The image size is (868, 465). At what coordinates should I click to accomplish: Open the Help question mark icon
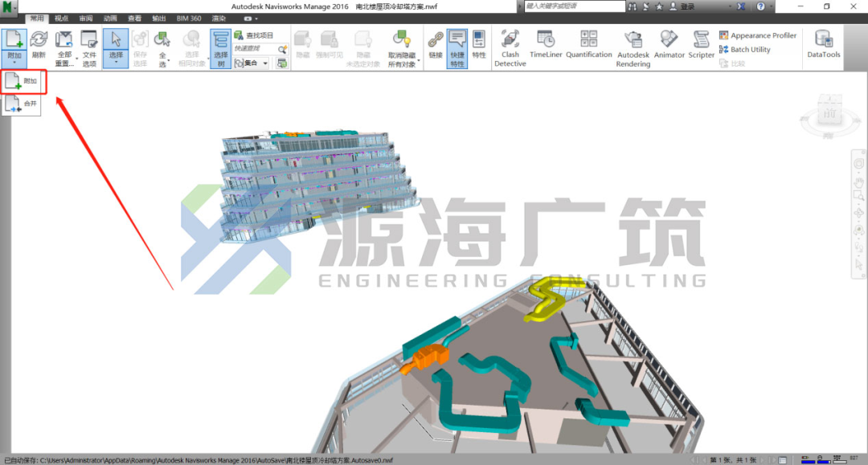[760, 6]
